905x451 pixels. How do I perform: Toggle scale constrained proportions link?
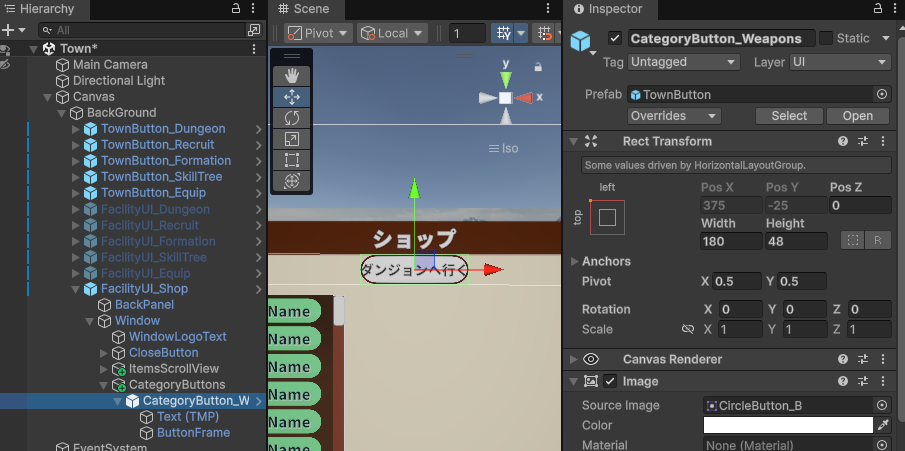pos(687,329)
